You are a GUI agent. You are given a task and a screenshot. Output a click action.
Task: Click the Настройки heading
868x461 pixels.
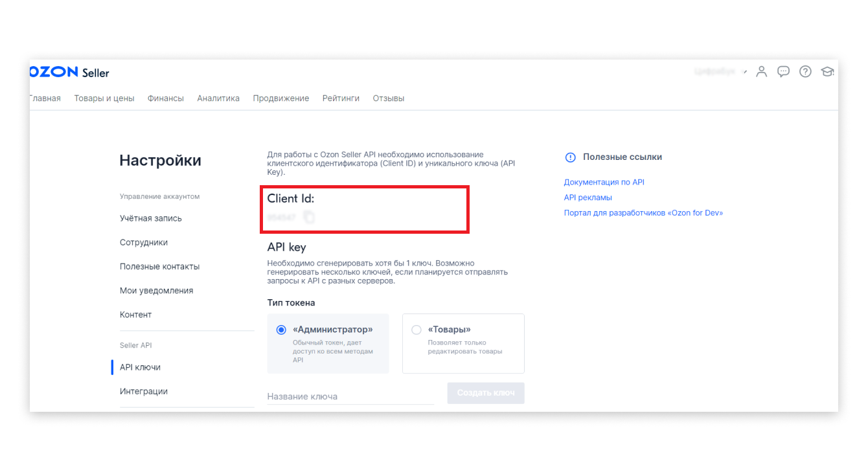(x=161, y=161)
